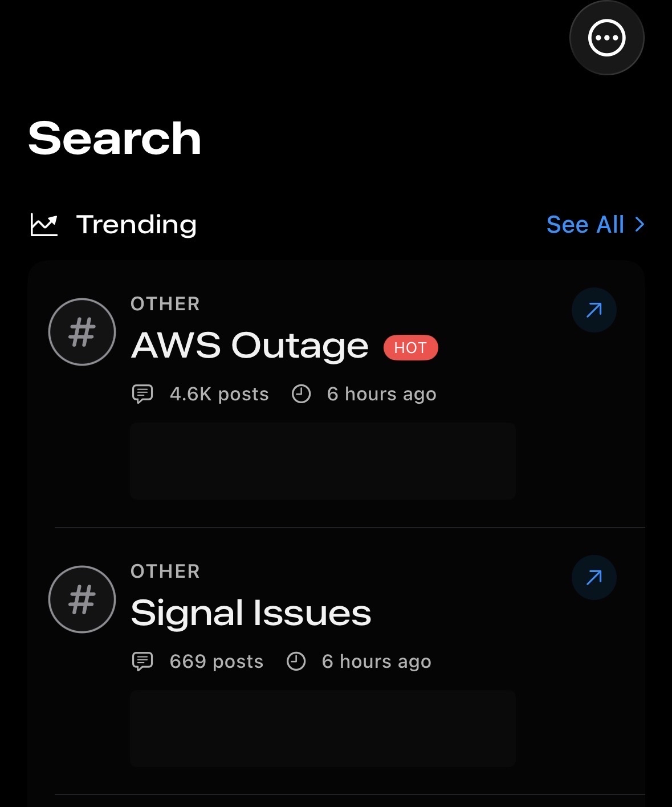Click the posts comment icon under AWS Outage
672x807 pixels.
pyautogui.click(x=142, y=394)
